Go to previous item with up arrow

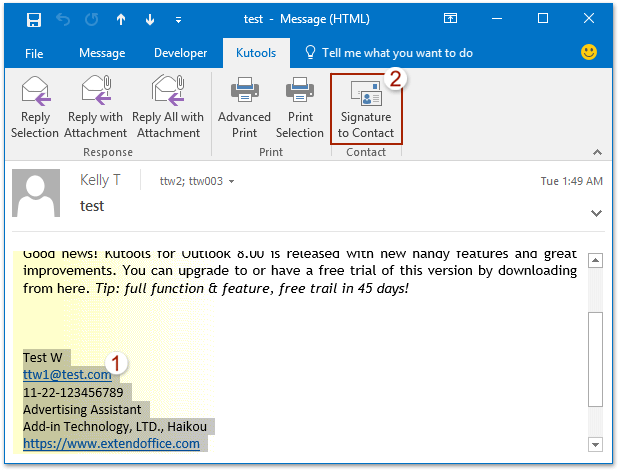point(122,19)
